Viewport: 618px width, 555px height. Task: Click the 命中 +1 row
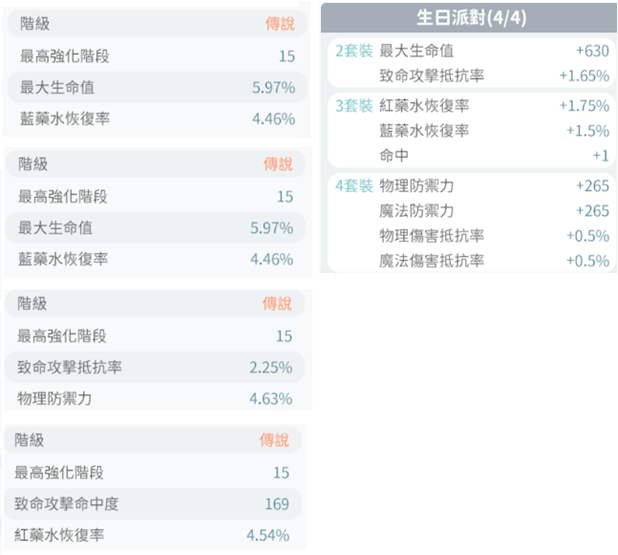(x=494, y=156)
